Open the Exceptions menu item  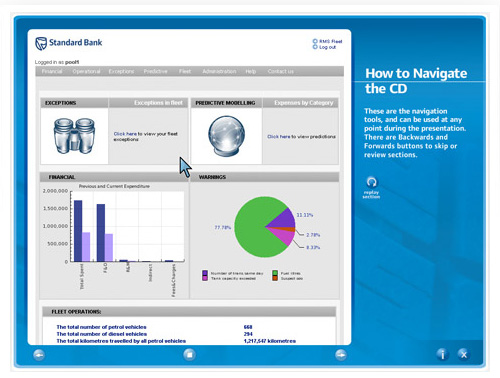coord(121,71)
